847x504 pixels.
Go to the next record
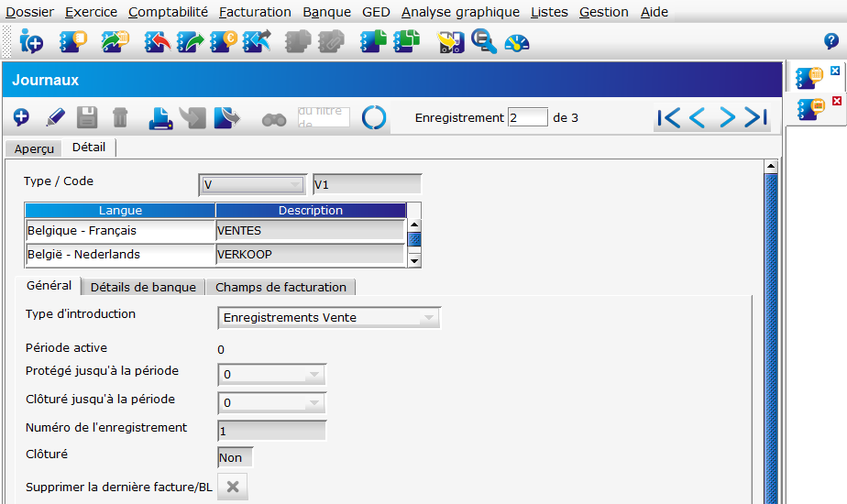pos(727,117)
